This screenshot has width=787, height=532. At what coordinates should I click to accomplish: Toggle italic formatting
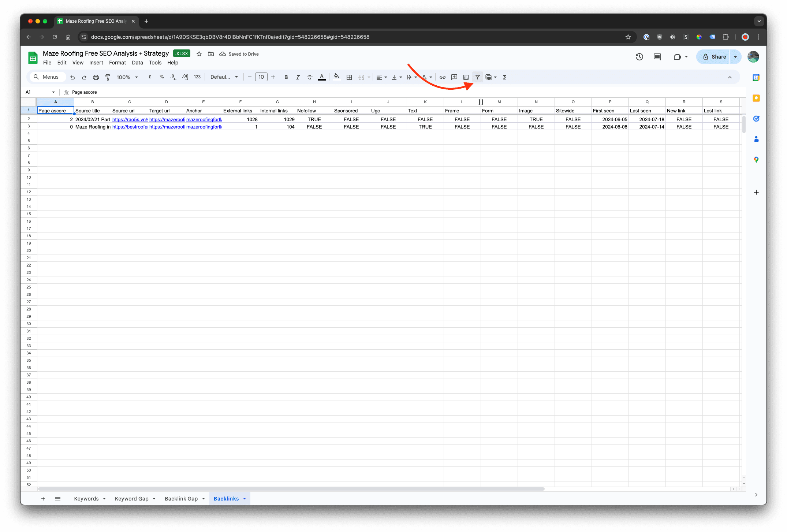click(298, 77)
